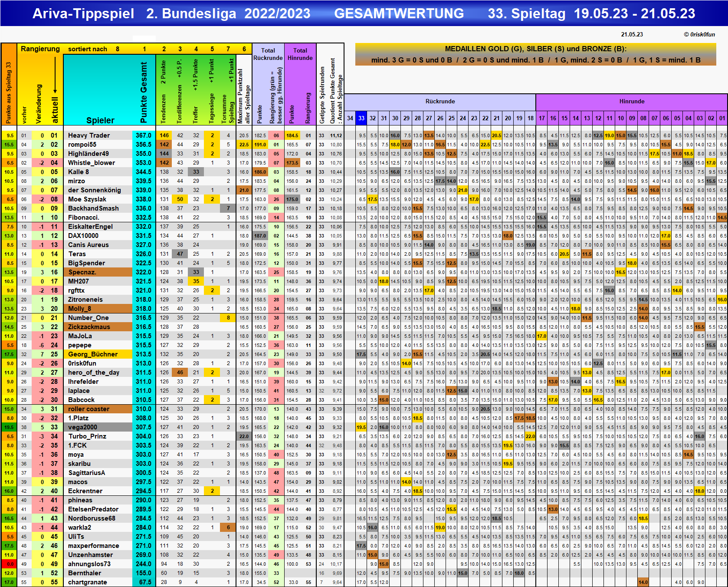Select the Hinrunde section header
Screen dimensions: 728x587
[632, 101]
